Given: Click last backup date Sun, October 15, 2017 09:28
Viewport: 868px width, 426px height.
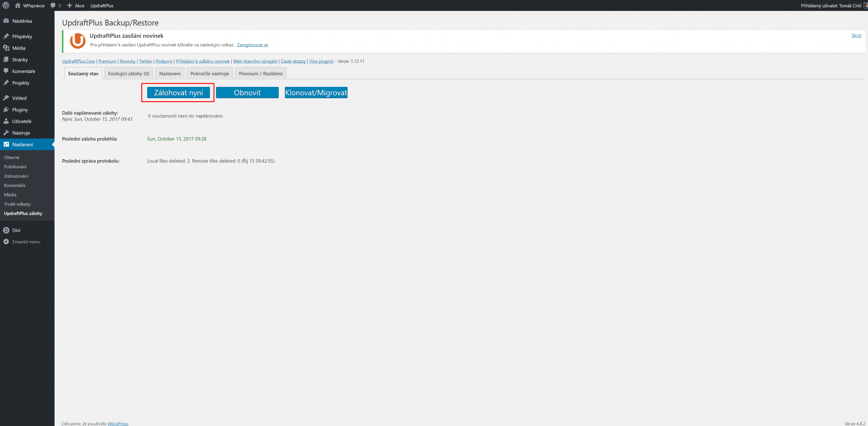Looking at the screenshot, I should pos(177,139).
